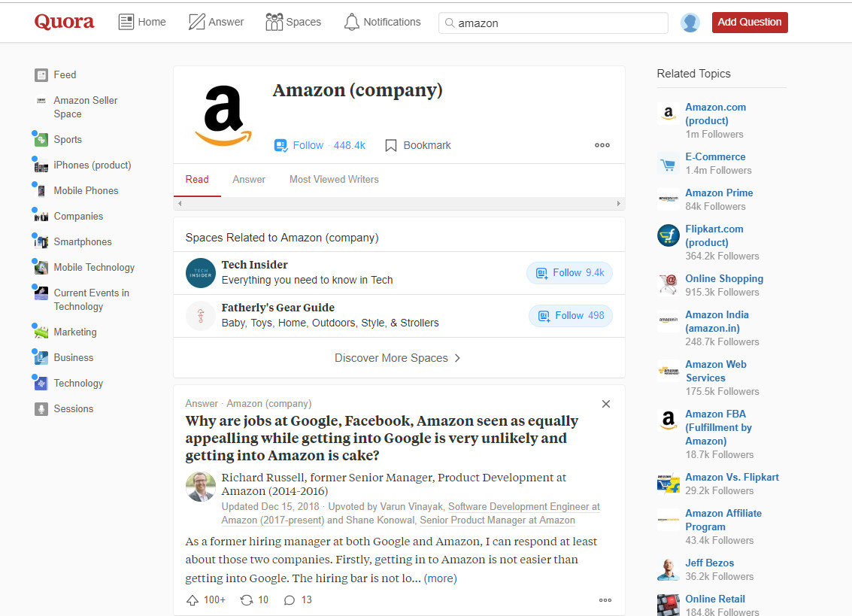The height and width of the screenshot is (616, 852).
Task: Expand the answer with (more) link
Action: click(440, 578)
